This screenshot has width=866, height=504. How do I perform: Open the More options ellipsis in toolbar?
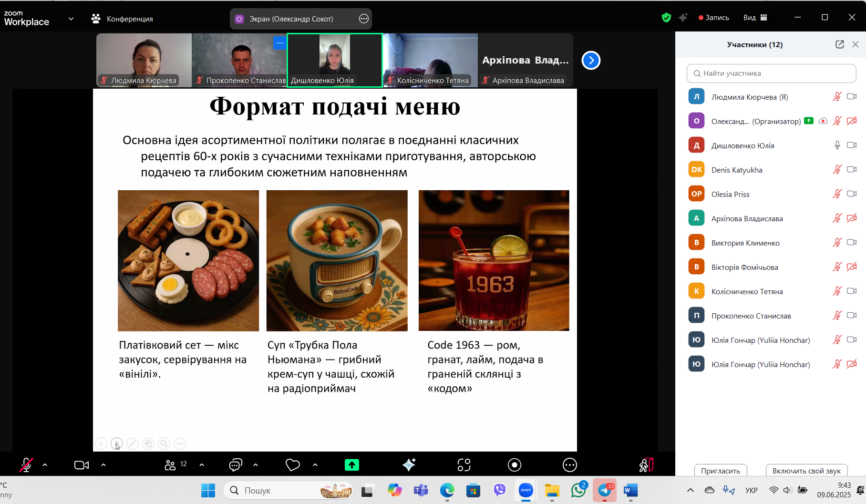click(569, 465)
